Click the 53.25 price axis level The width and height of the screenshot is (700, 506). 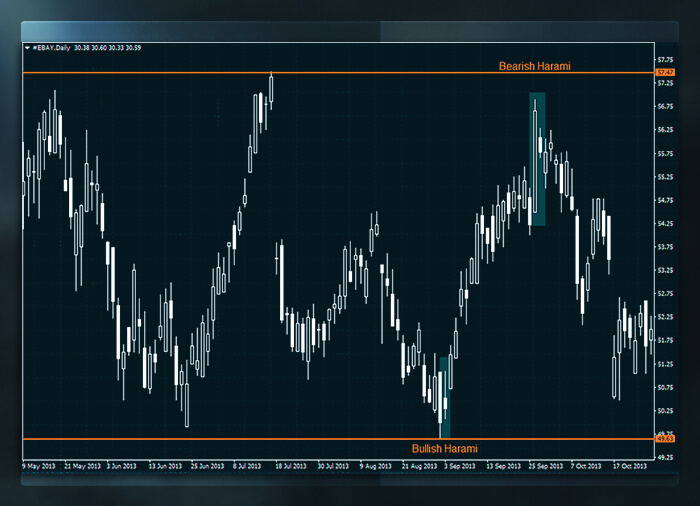[x=665, y=270]
